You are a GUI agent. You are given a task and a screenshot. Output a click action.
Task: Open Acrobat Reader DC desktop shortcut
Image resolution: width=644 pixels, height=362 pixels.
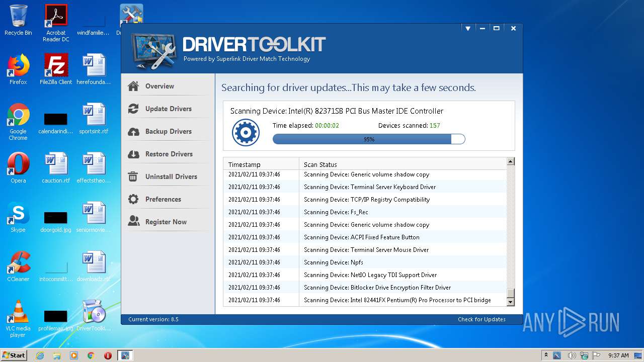pyautogui.click(x=56, y=23)
